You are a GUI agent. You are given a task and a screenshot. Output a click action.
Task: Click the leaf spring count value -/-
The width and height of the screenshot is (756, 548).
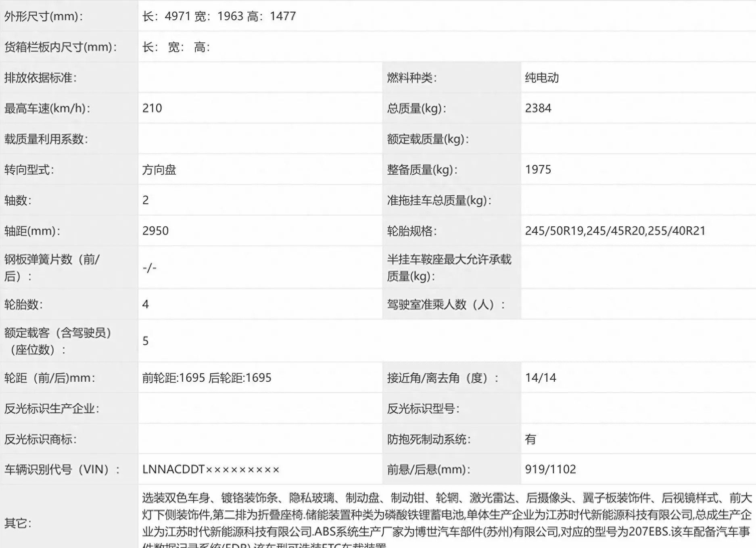(x=149, y=268)
